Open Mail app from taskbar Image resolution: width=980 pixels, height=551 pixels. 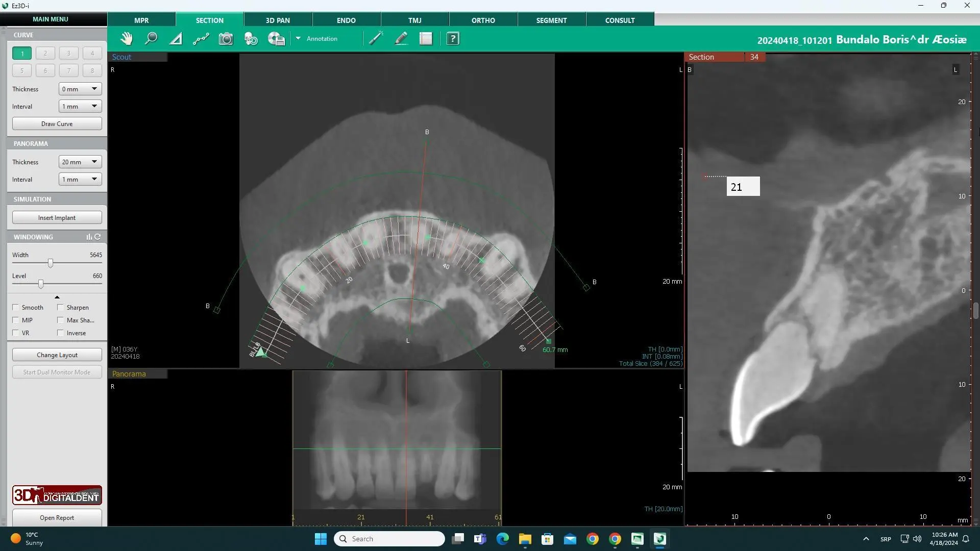(570, 539)
